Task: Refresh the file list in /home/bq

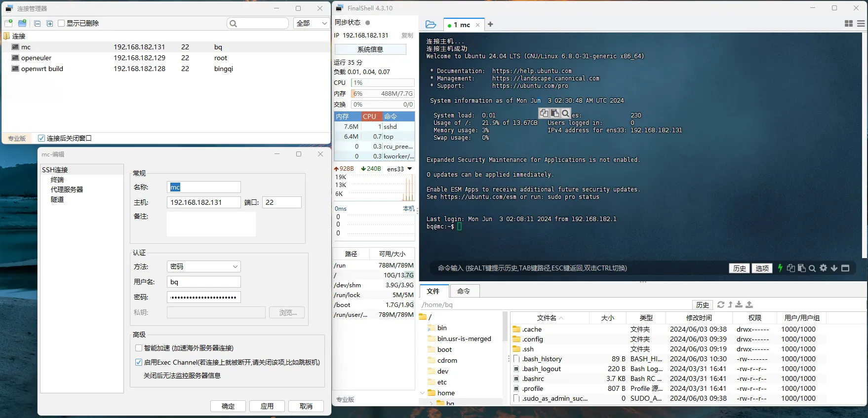Action: [x=721, y=304]
